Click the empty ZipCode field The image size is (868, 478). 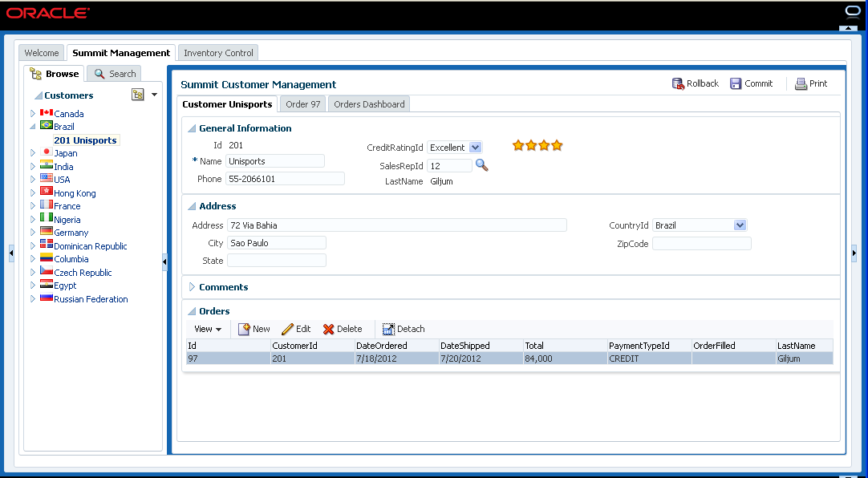pos(701,244)
